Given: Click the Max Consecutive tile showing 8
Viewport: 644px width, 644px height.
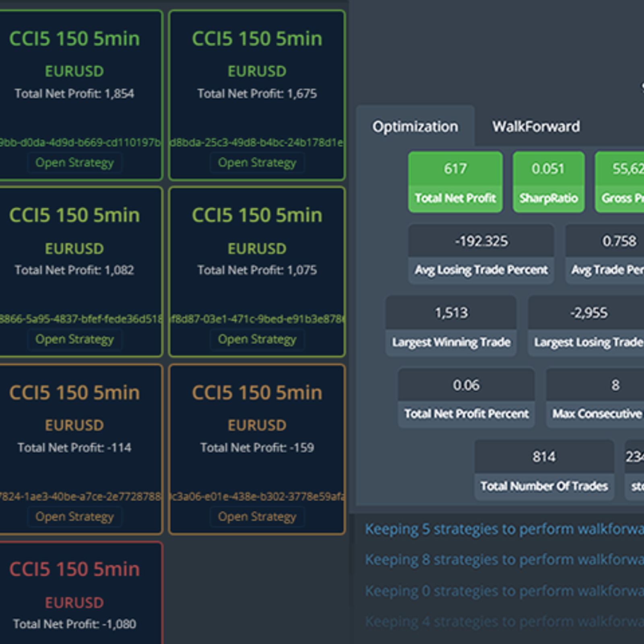Looking at the screenshot, I should pyautogui.click(x=595, y=398).
